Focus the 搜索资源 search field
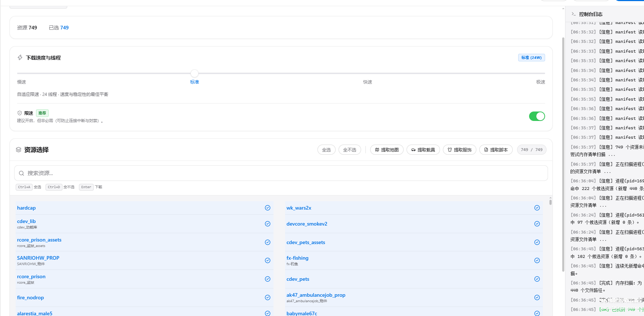This screenshot has width=644, height=316. (x=281, y=173)
